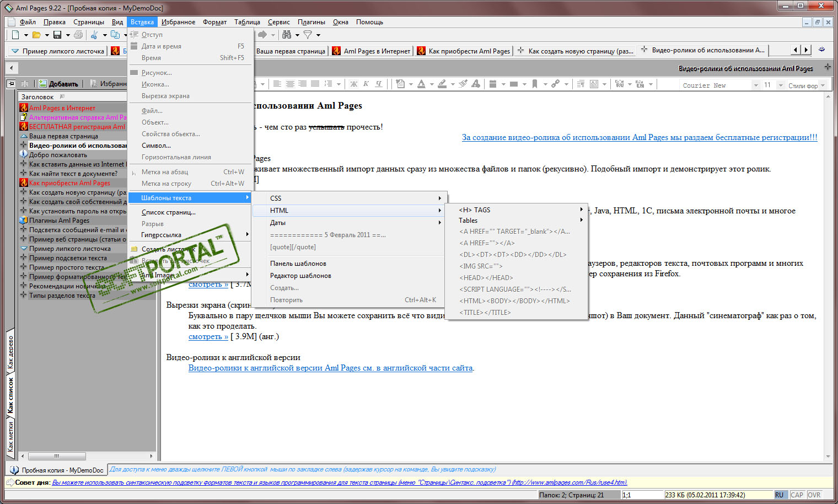
Task: Click the Добавить button
Action: tap(58, 84)
